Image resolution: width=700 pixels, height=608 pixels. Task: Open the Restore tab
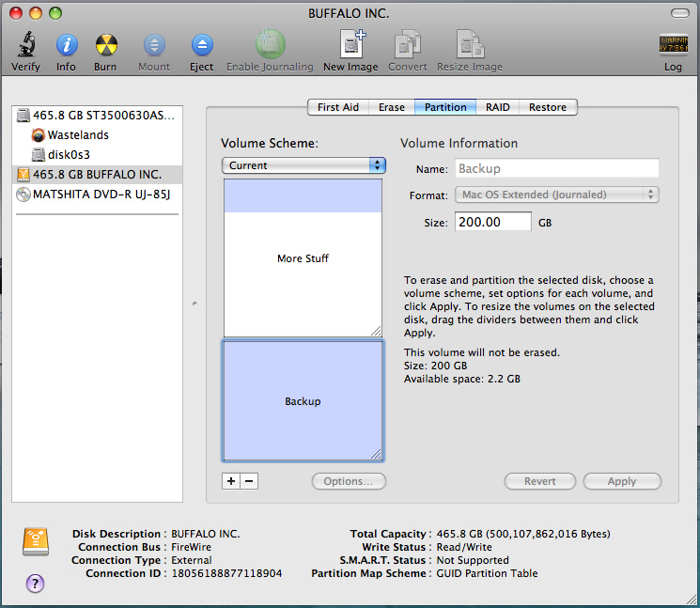click(547, 107)
